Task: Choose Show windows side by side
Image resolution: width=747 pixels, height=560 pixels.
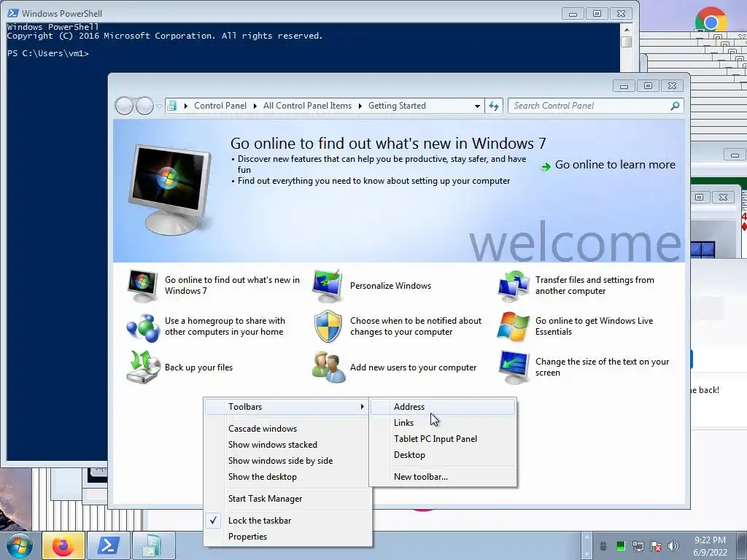Action: pyautogui.click(x=286, y=461)
